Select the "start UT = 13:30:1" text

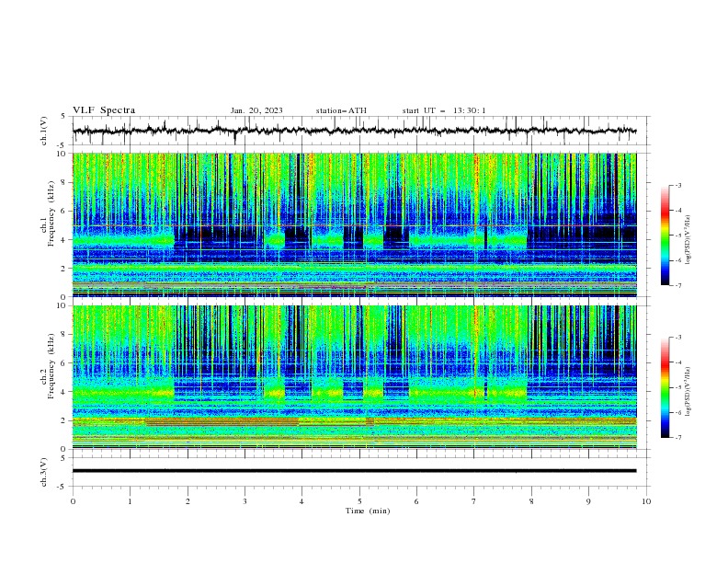444,110
